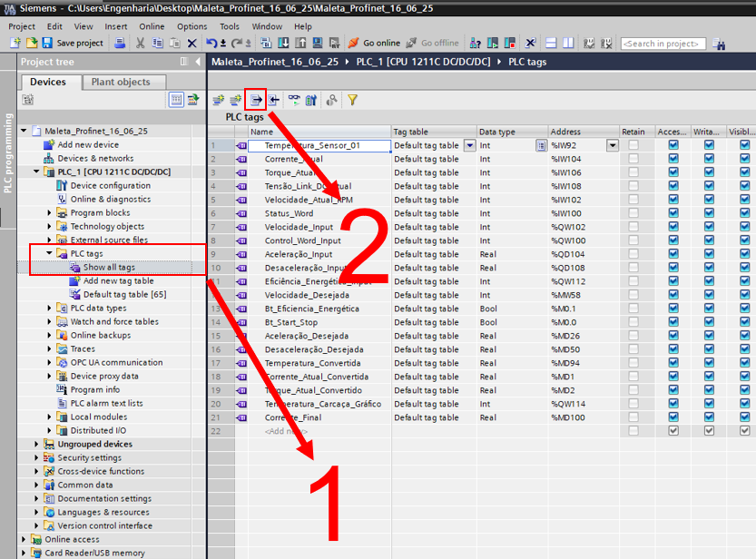Open the Online menu
756x559 pixels.
(152, 26)
